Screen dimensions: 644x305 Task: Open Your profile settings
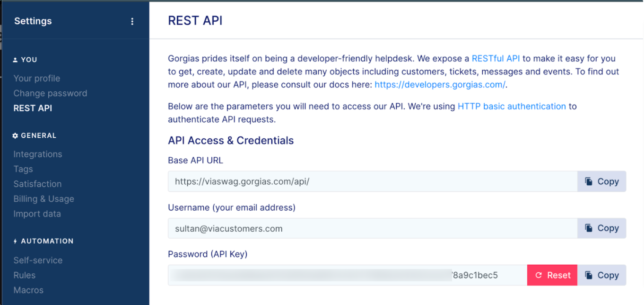37,78
